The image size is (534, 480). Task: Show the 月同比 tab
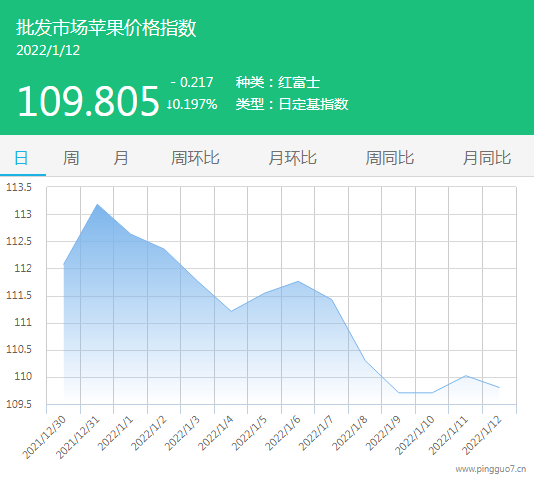487,158
